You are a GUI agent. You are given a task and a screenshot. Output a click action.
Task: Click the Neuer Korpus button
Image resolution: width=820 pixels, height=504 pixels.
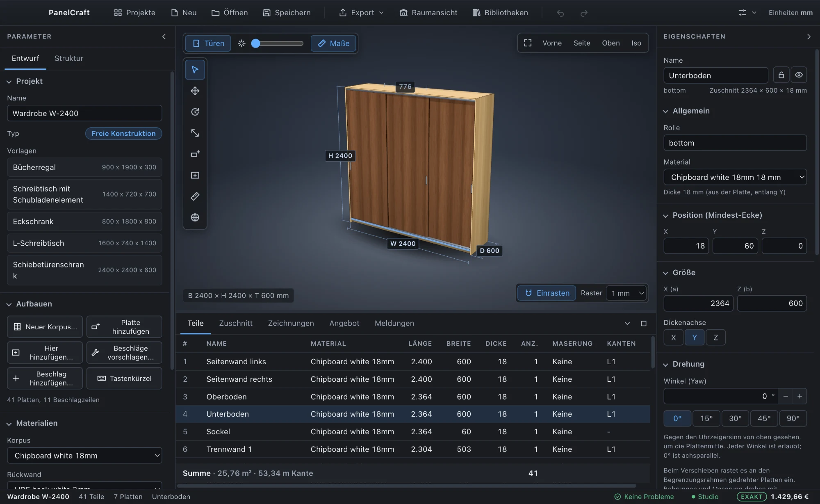(45, 327)
